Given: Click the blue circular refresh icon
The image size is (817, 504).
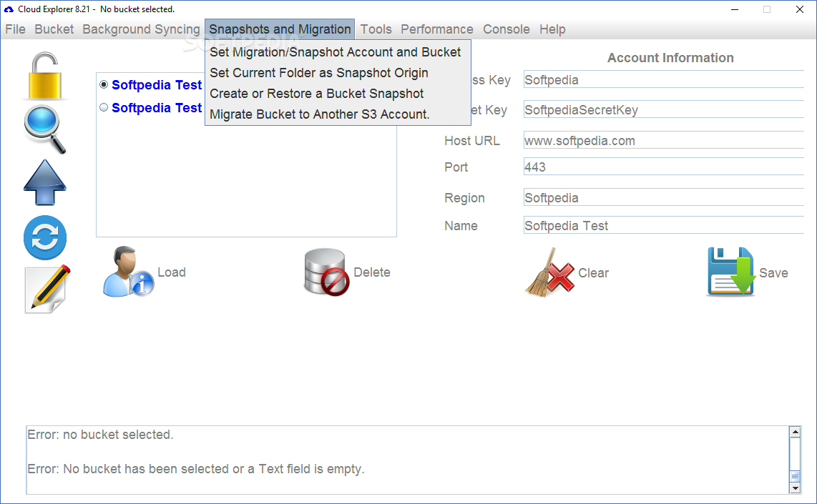Looking at the screenshot, I should (45, 237).
